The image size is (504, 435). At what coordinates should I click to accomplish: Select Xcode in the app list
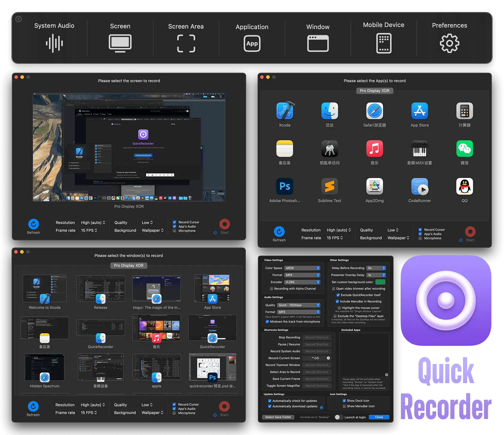pyautogui.click(x=284, y=111)
